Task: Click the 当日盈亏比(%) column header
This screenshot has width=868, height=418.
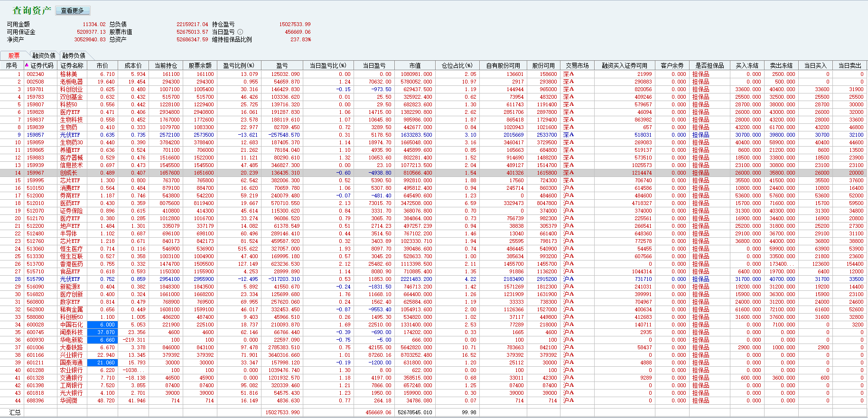Action: [328, 65]
